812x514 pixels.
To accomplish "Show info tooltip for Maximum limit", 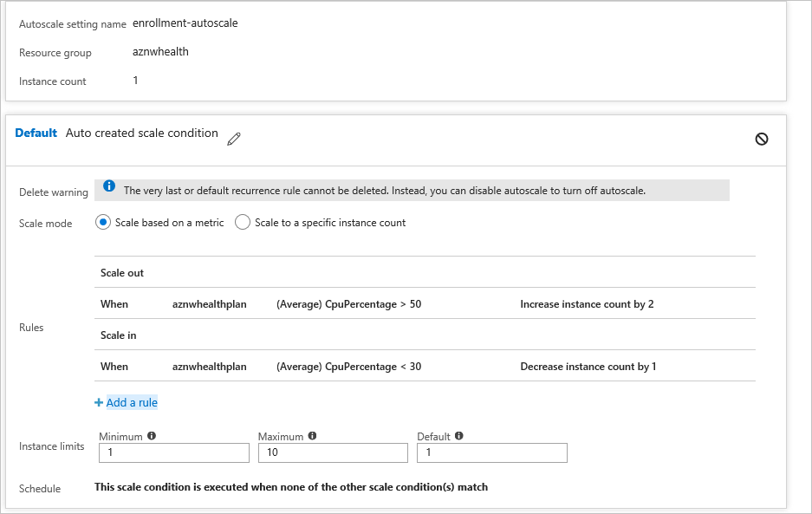I will coord(312,436).
